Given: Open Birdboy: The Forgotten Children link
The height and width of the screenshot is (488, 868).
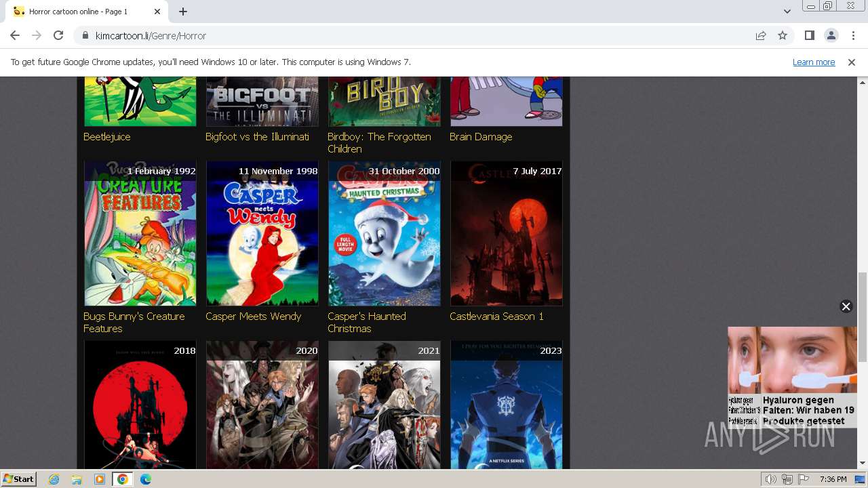Looking at the screenshot, I should [x=379, y=142].
